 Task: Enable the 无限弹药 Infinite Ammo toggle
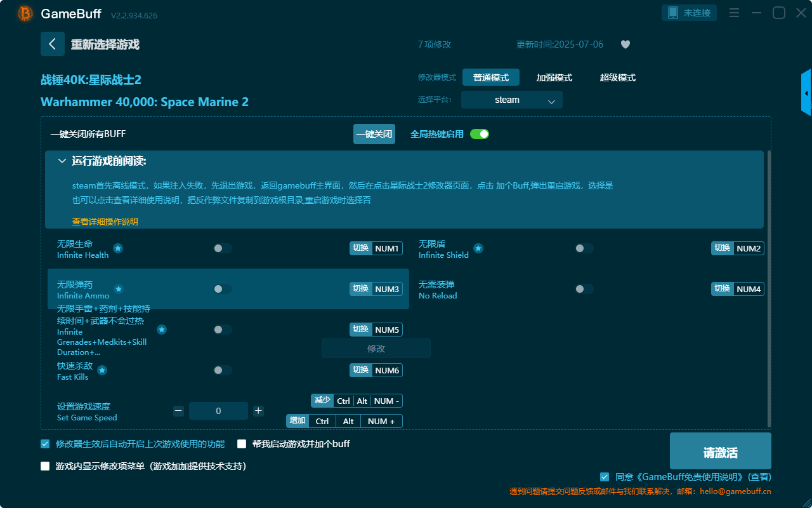click(x=222, y=288)
